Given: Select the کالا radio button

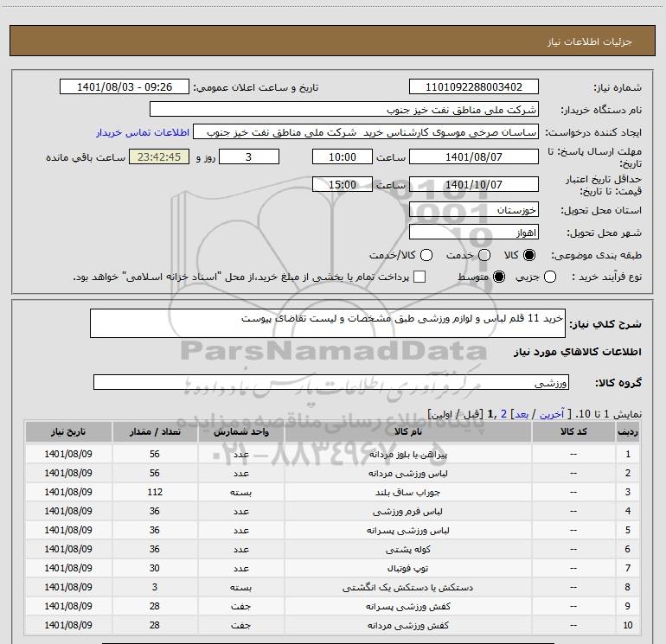Looking at the screenshot, I should pos(530,256).
